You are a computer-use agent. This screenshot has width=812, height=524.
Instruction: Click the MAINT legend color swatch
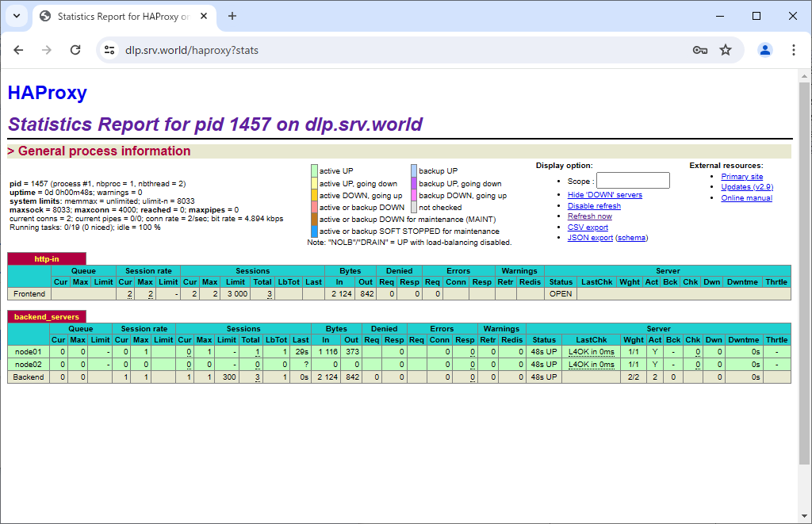(314, 219)
